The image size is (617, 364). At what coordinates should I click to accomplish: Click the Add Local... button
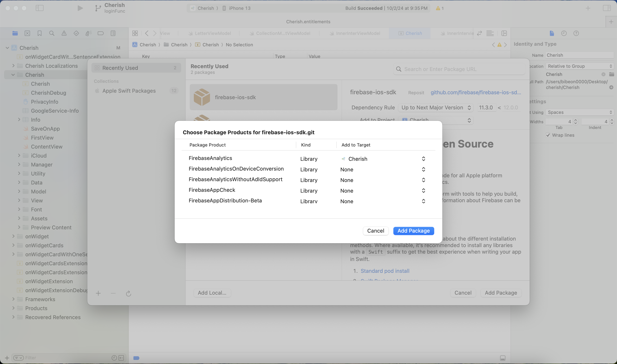(x=212, y=293)
